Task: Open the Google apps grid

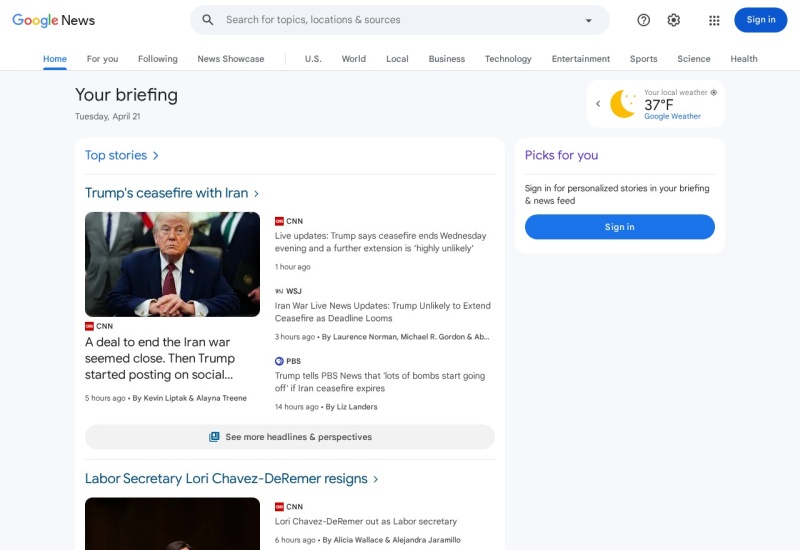Action: [714, 20]
